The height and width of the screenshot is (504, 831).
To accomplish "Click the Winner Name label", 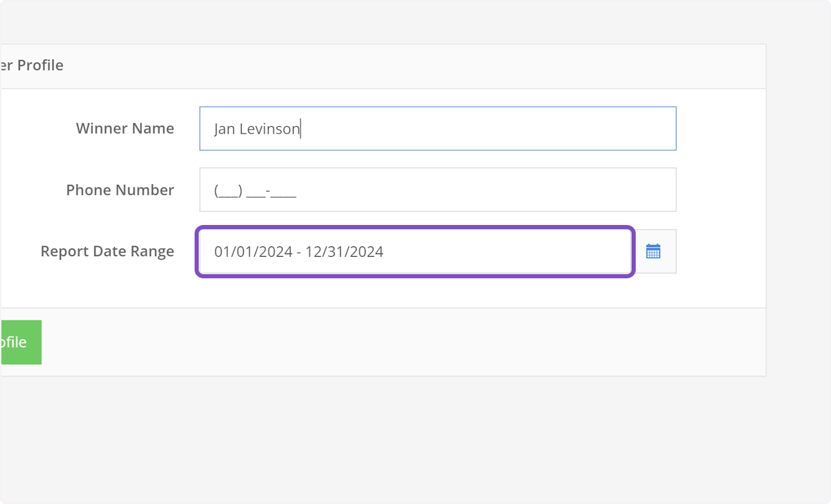I will [125, 128].
